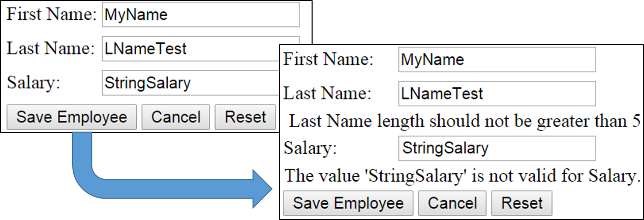Click Reset in the form without validation messages
Screen dimensions: 644x220
(x=246, y=117)
